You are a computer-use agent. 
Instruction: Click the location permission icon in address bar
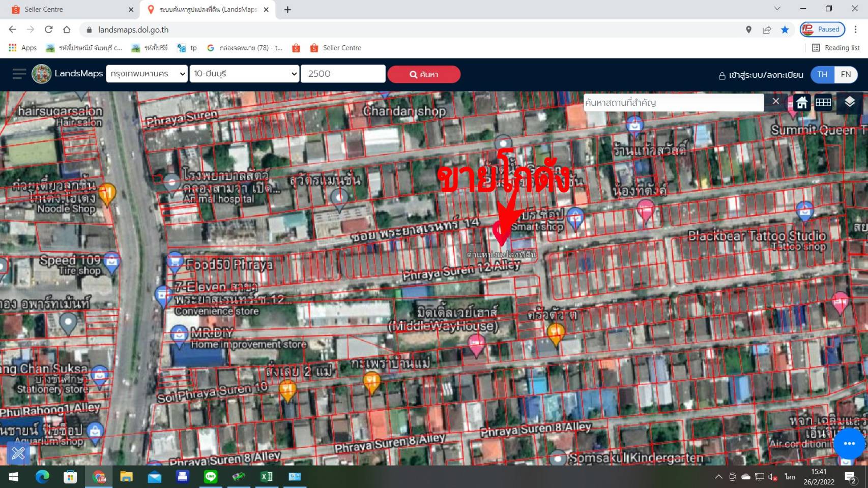coord(748,29)
